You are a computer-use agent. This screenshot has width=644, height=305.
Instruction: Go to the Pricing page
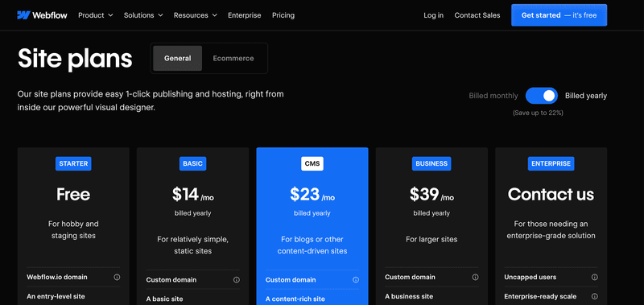pyautogui.click(x=283, y=15)
